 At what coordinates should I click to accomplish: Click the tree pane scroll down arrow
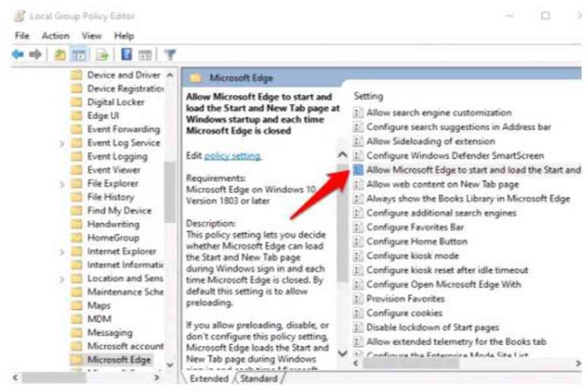coord(170,365)
